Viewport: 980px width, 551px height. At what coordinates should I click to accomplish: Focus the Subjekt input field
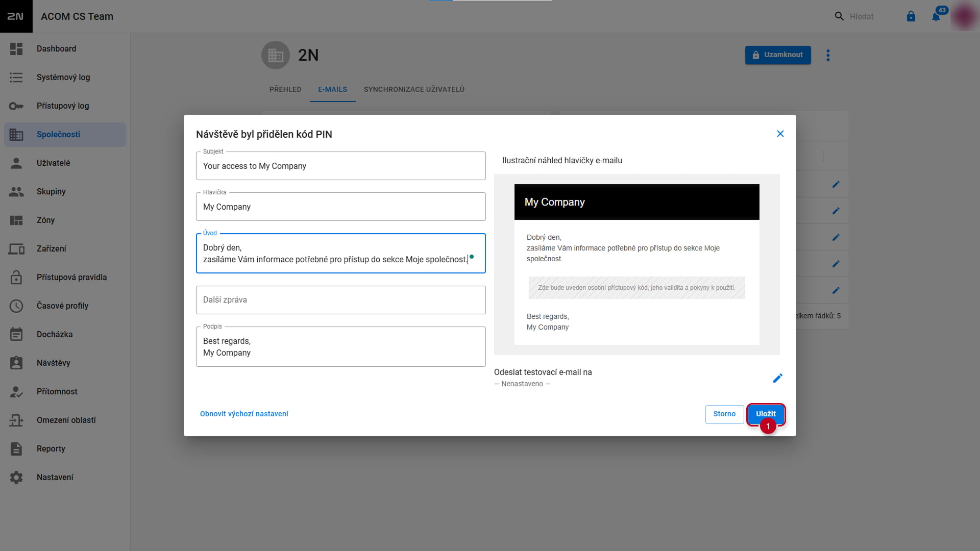click(340, 166)
